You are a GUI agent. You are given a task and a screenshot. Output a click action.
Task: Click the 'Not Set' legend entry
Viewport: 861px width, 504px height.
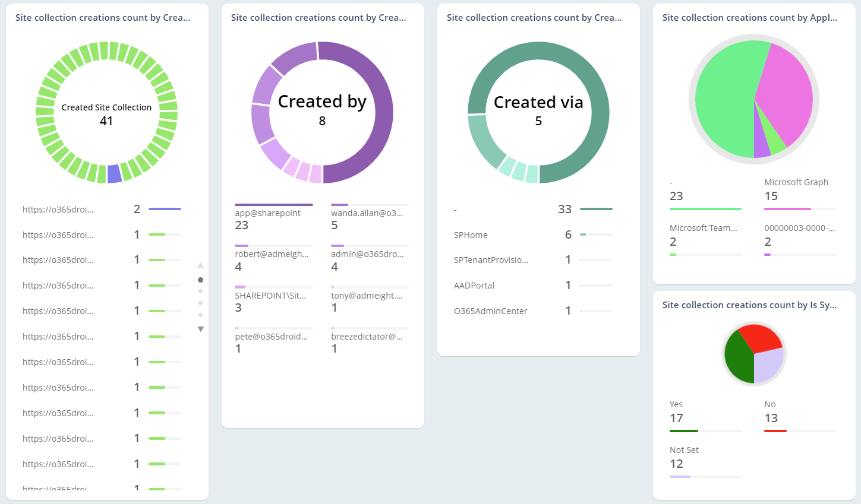coord(683,450)
